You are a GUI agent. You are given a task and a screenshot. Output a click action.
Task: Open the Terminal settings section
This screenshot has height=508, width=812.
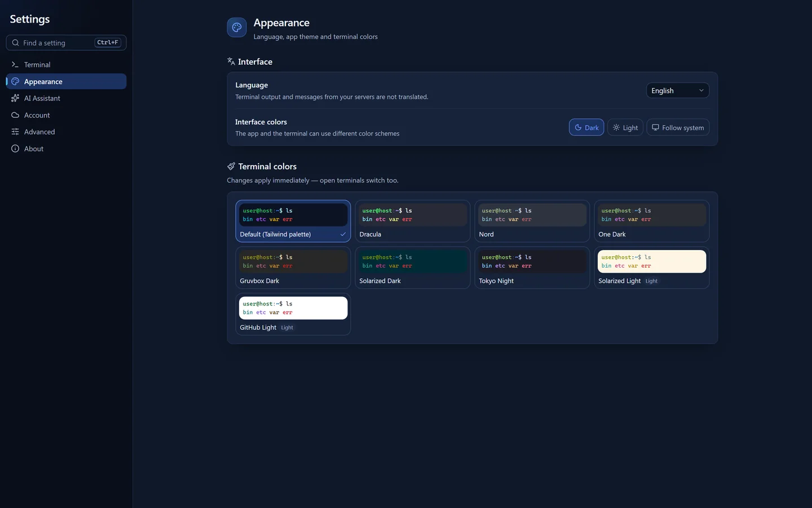pyautogui.click(x=66, y=65)
